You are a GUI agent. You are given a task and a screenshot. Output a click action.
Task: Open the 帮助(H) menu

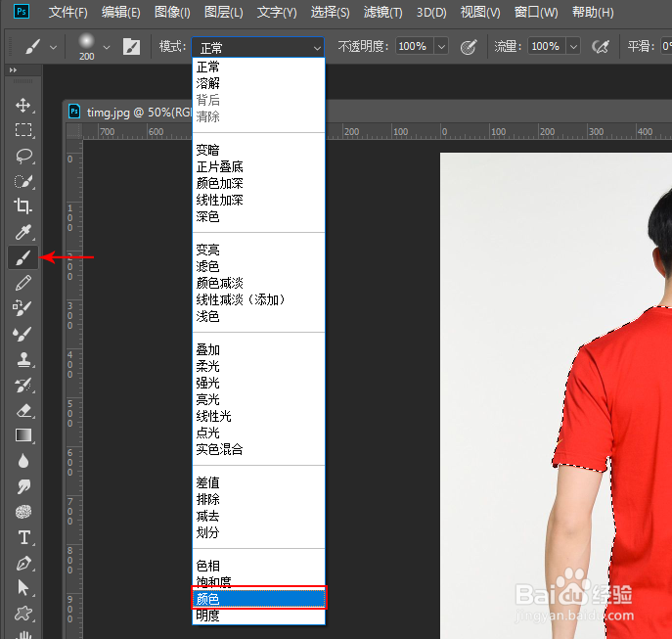593,12
